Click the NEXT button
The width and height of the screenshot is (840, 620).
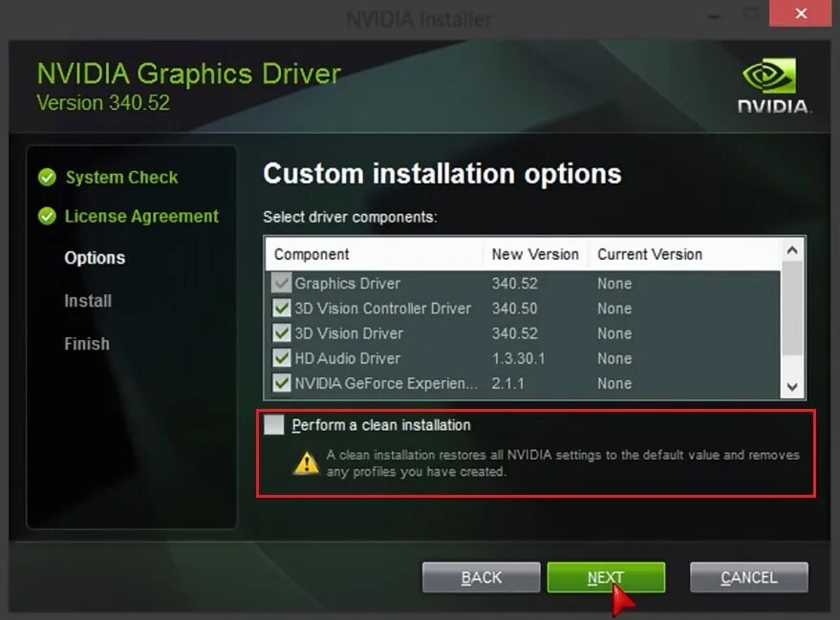pos(606,577)
